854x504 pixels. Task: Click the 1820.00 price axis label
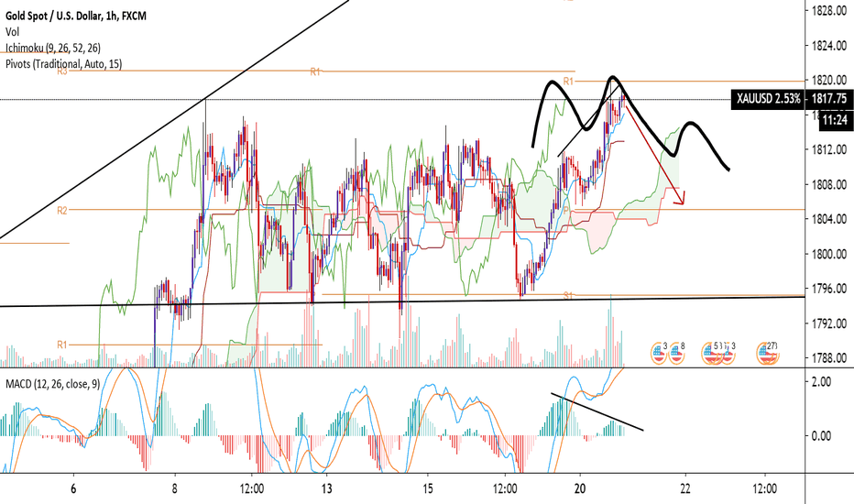click(828, 80)
